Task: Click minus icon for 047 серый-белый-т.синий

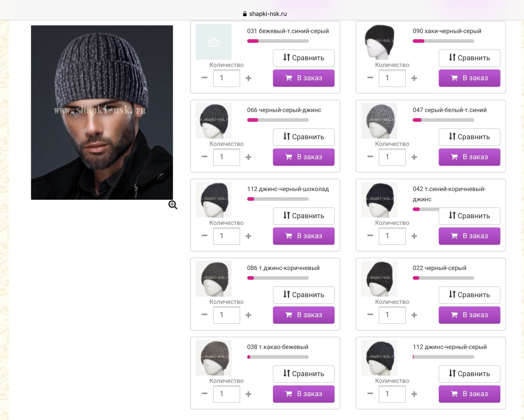Action: click(370, 157)
